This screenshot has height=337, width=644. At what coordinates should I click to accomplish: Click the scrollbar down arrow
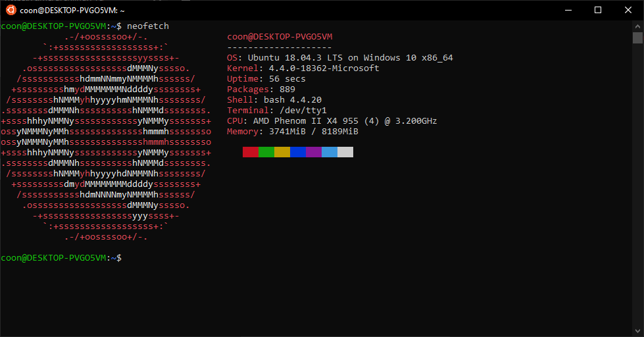(637, 331)
